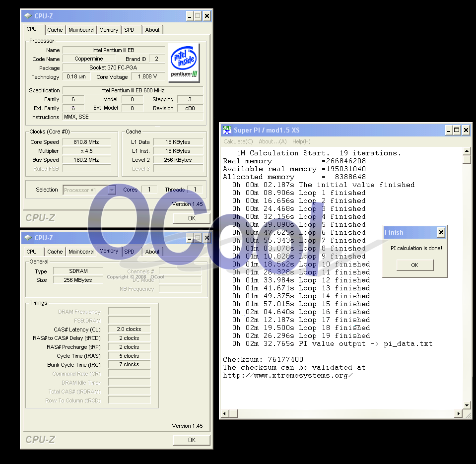Open Mainboard tab in bottom CPU-Z window
This screenshot has width=476, height=464.
tap(81, 252)
